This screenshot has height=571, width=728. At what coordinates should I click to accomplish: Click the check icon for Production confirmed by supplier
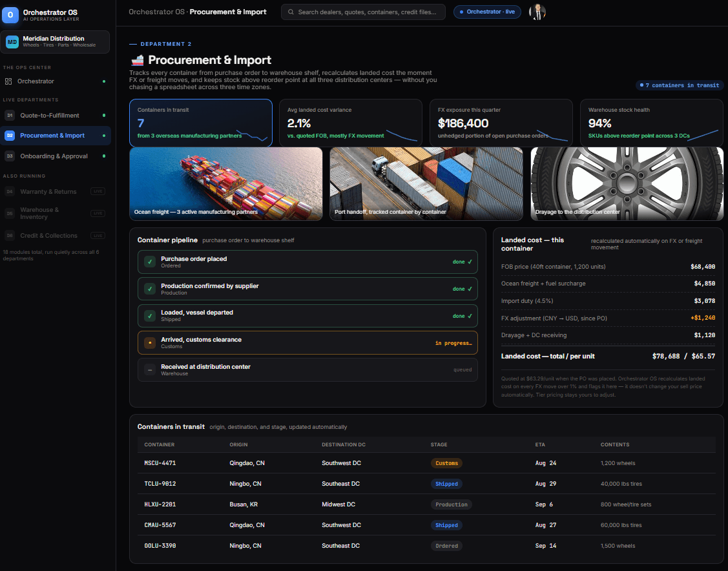pos(149,289)
